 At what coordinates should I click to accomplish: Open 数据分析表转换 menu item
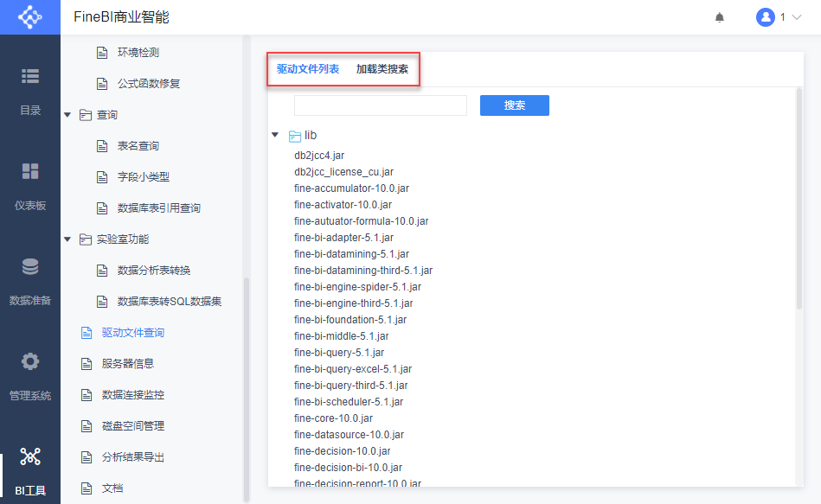tap(154, 271)
